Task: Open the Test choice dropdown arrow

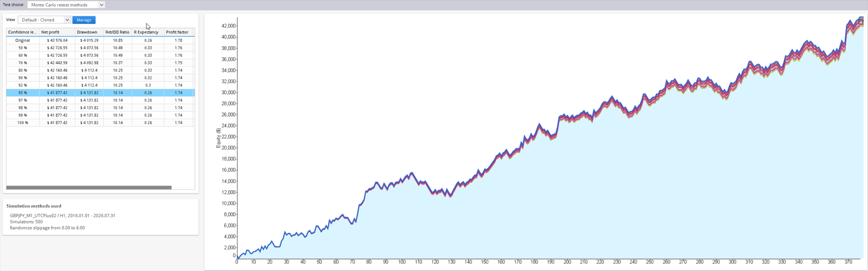Action: [x=101, y=5]
